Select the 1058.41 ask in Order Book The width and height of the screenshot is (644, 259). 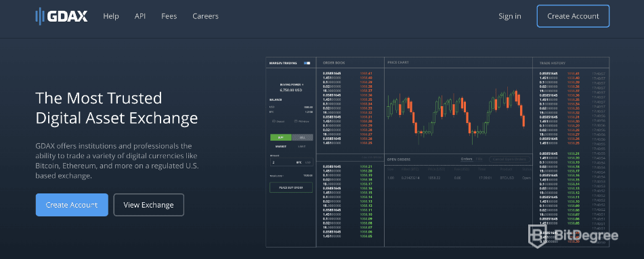(366, 74)
